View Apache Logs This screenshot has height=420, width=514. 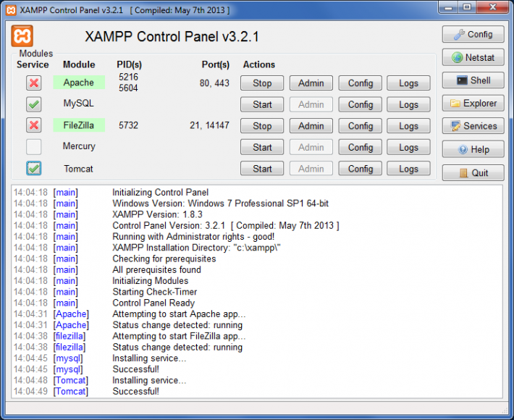pyautogui.click(x=408, y=83)
